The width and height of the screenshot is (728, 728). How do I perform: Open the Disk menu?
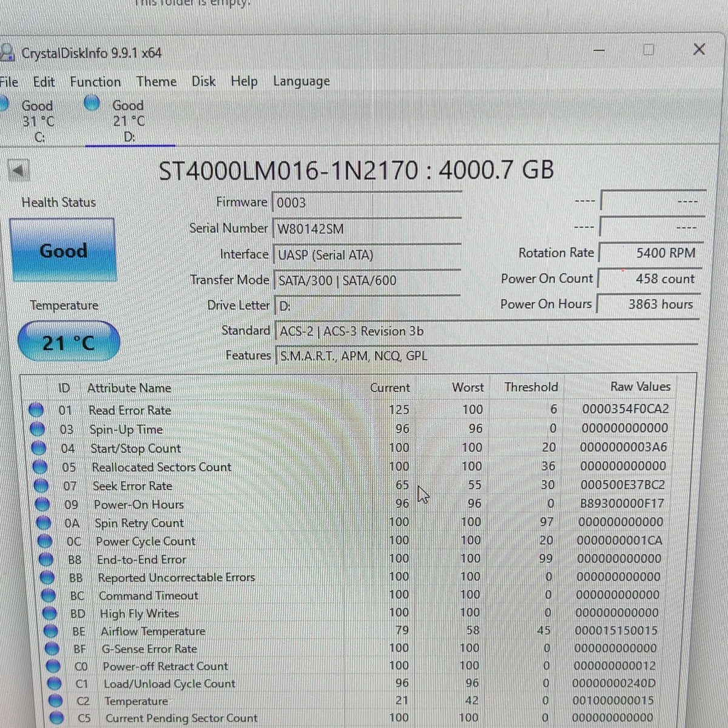point(203,81)
